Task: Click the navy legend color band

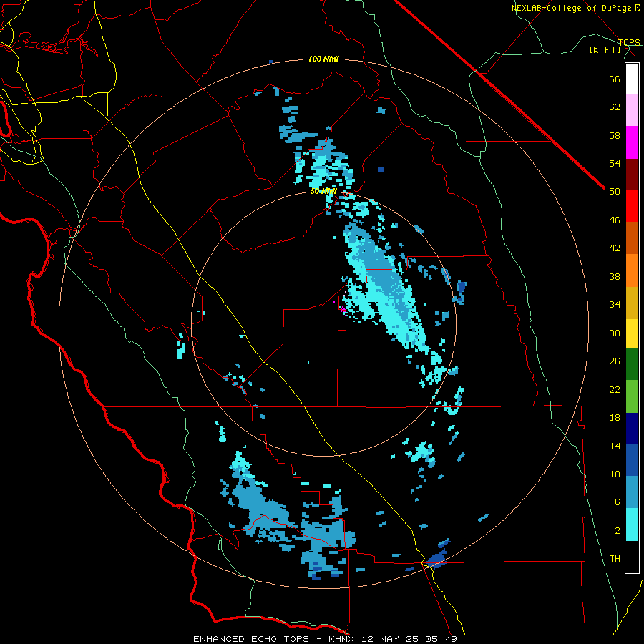Action: coord(632,429)
